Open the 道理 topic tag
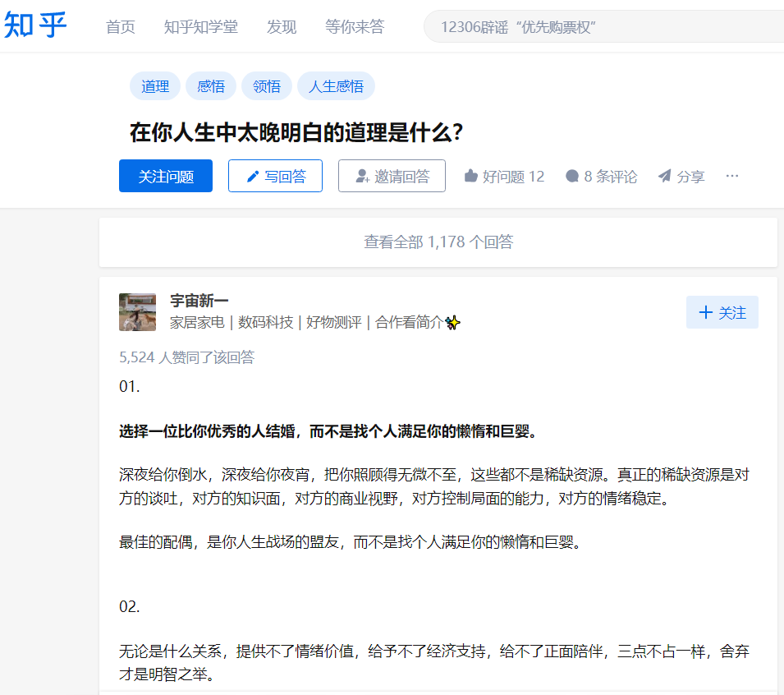784x695 pixels. tap(154, 85)
